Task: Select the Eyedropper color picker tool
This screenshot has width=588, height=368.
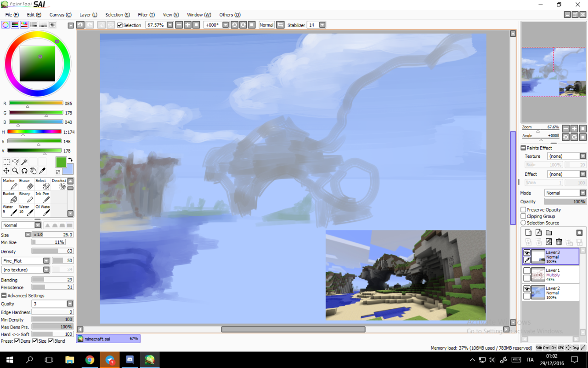Action: (42, 171)
